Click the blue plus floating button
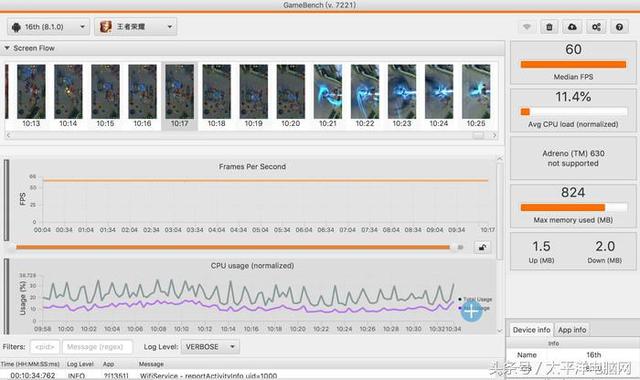The height and width of the screenshot is (380, 640). click(471, 311)
